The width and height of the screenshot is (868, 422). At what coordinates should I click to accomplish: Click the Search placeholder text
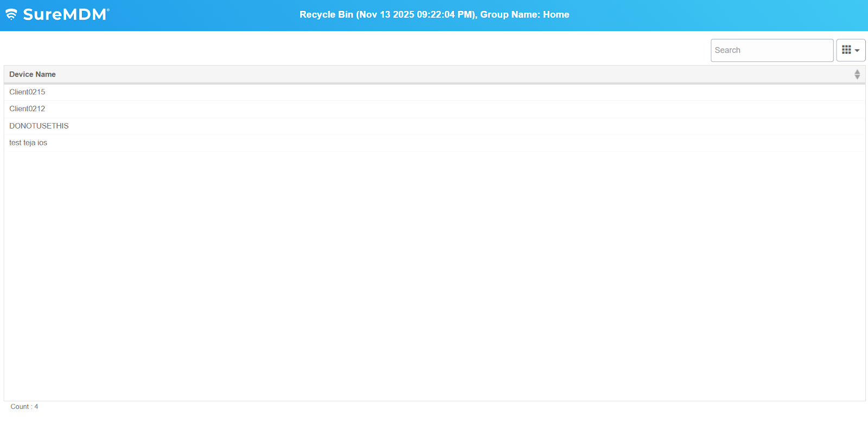click(x=727, y=50)
